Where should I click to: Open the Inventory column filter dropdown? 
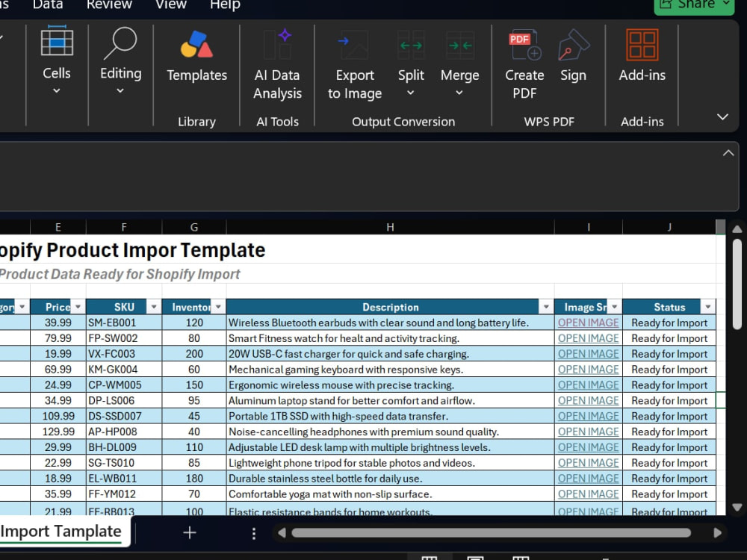[218, 307]
